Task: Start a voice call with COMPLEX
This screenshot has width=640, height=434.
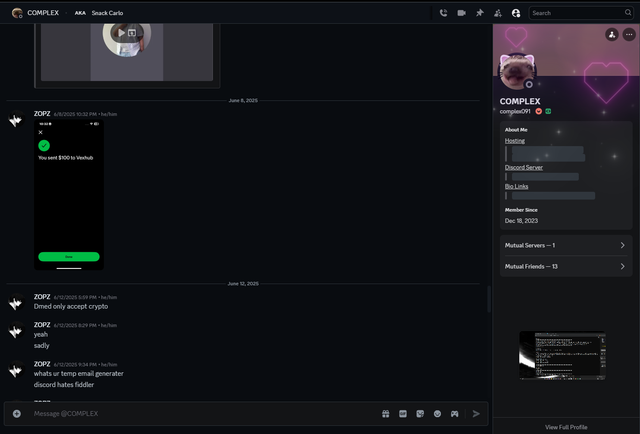Action: (443, 13)
